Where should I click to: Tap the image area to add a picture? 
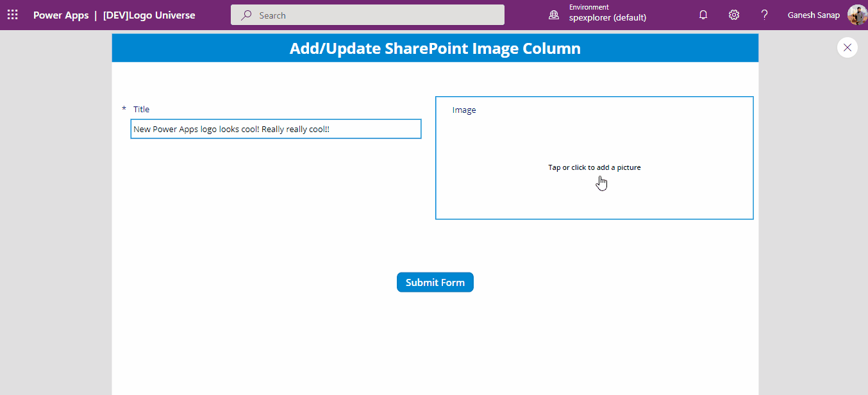tap(594, 167)
